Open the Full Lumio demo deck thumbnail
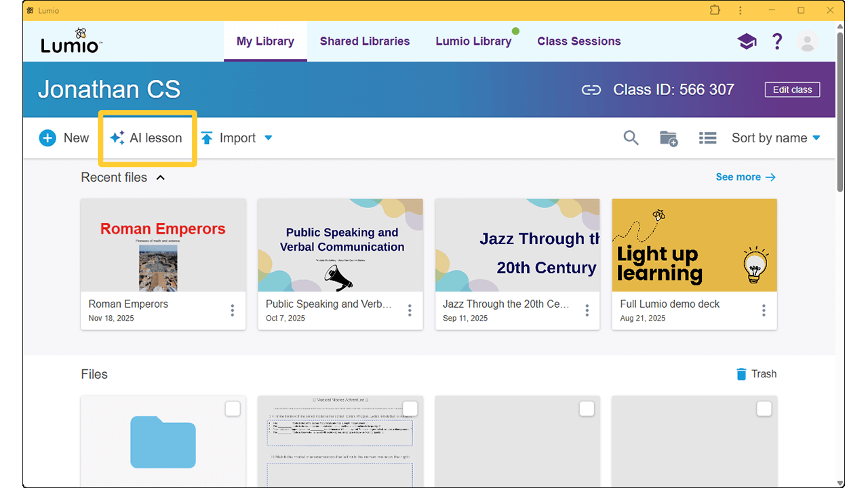Viewport: 868px width, 488px height. pyautogui.click(x=694, y=245)
